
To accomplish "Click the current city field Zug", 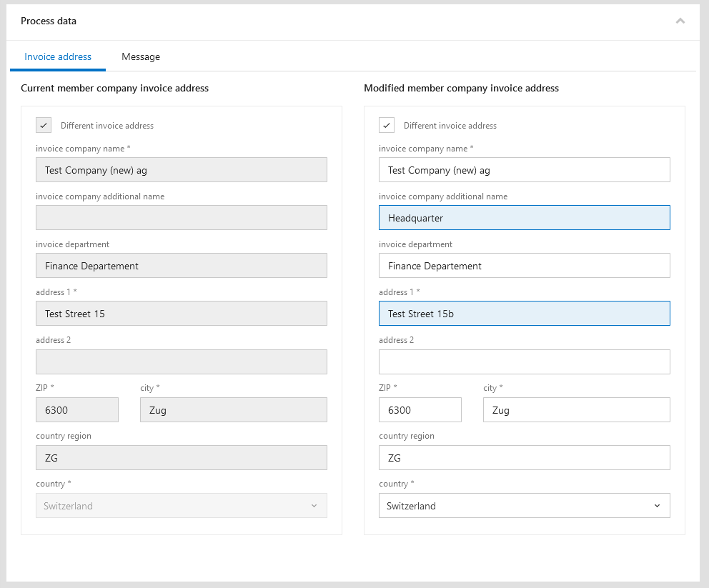I will point(233,410).
